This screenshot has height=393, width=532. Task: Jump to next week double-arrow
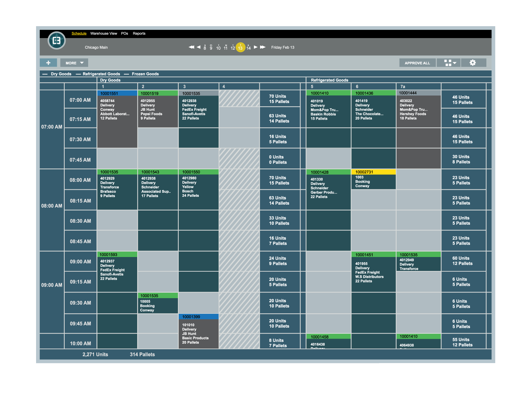tap(263, 47)
